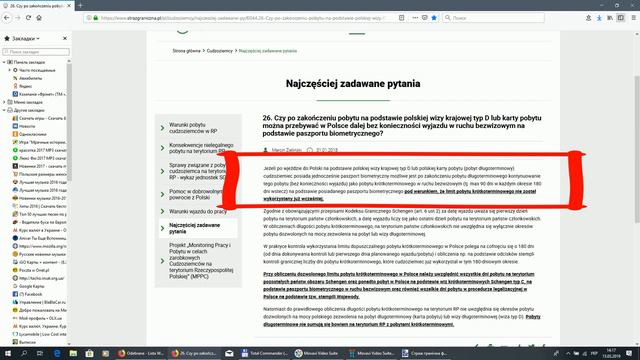
Task: Click the taskbar clock showing 14:17
Action: click(611, 353)
